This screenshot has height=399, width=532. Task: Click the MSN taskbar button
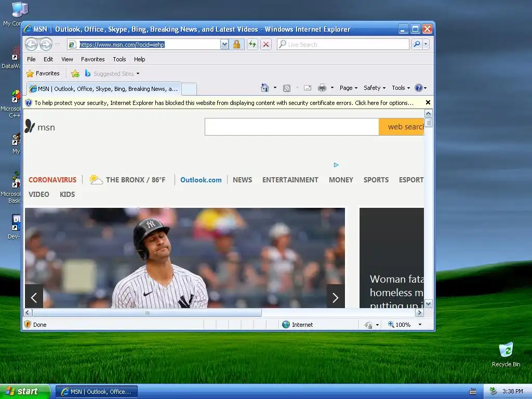click(x=97, y=392)
